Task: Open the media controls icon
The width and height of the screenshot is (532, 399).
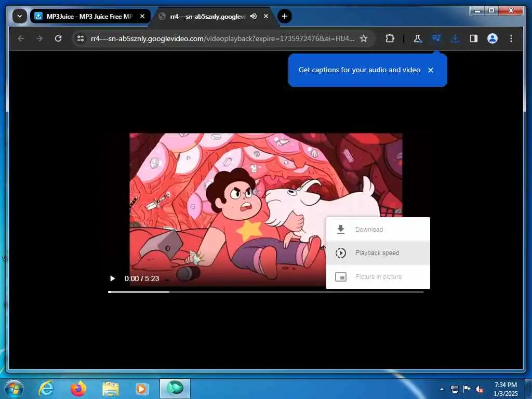Action: [436, 38]
